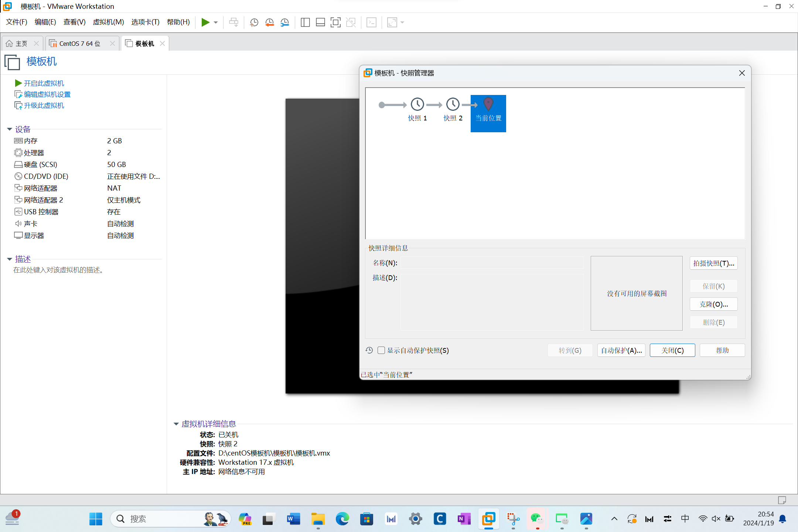Collapse the 虚拟机详细信息 section
Image resolution: width=798 pixels, height=532 pixels.
tap(176, 424)
